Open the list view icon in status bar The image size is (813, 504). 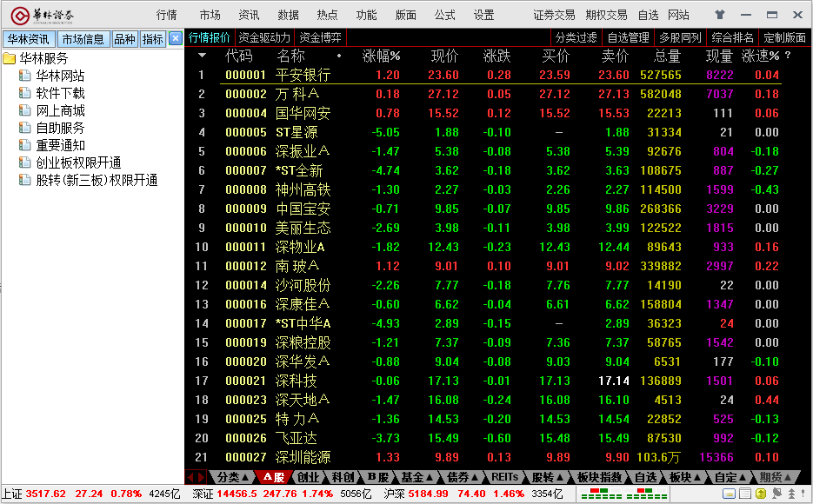(x=745, y=494)
